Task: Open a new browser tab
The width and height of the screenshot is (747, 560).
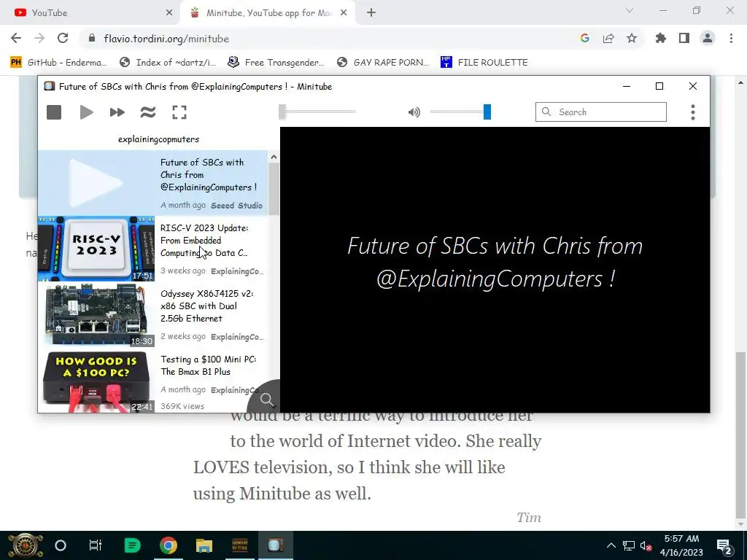Action: coord(371,13)
